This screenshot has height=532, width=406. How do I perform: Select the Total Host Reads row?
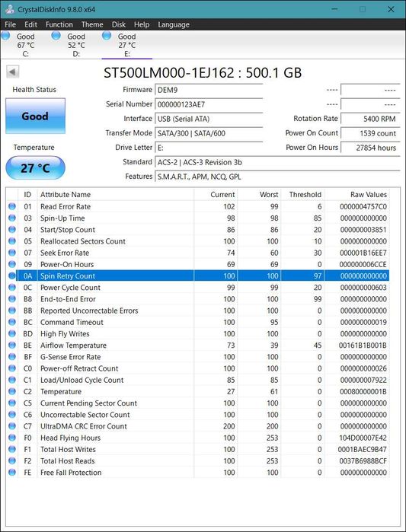198,460
